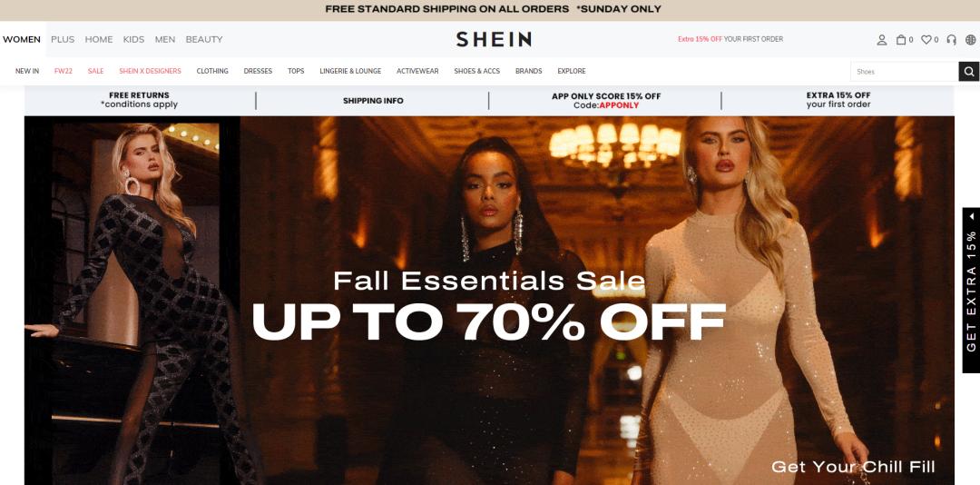The image size is (980, 485).
Task: Click the Shoes search input field
Action: (905, 72)
